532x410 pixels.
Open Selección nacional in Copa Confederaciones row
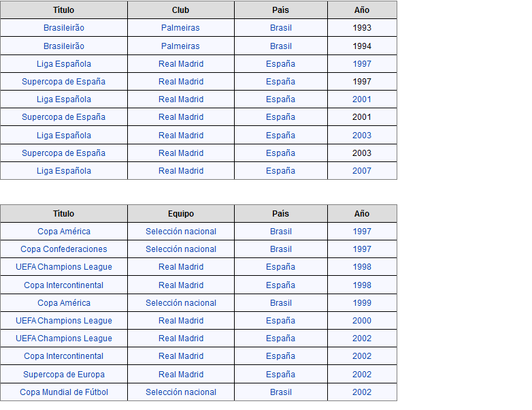pos(181,249)
